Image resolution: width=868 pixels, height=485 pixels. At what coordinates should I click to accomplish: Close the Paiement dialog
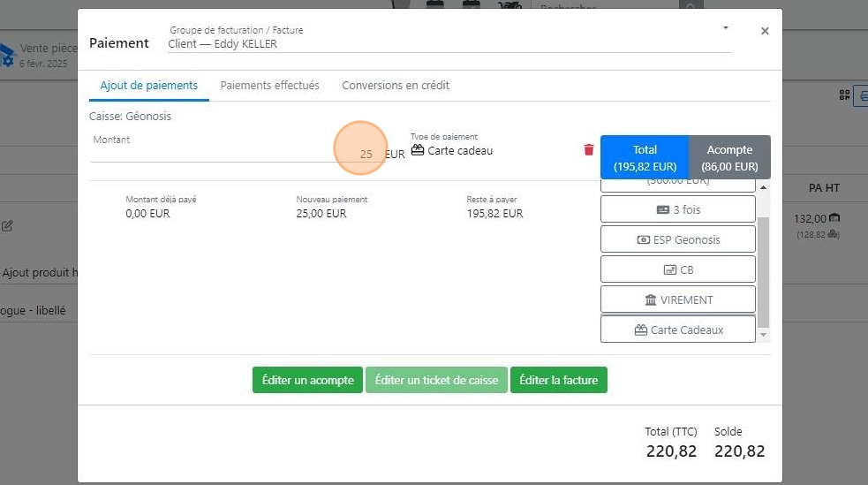point(765,31)
